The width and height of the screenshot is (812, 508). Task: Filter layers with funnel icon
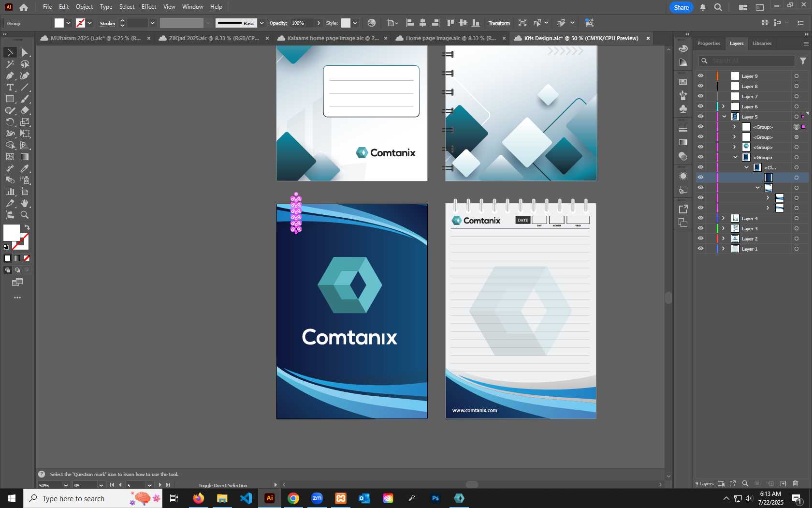(803, 61)
